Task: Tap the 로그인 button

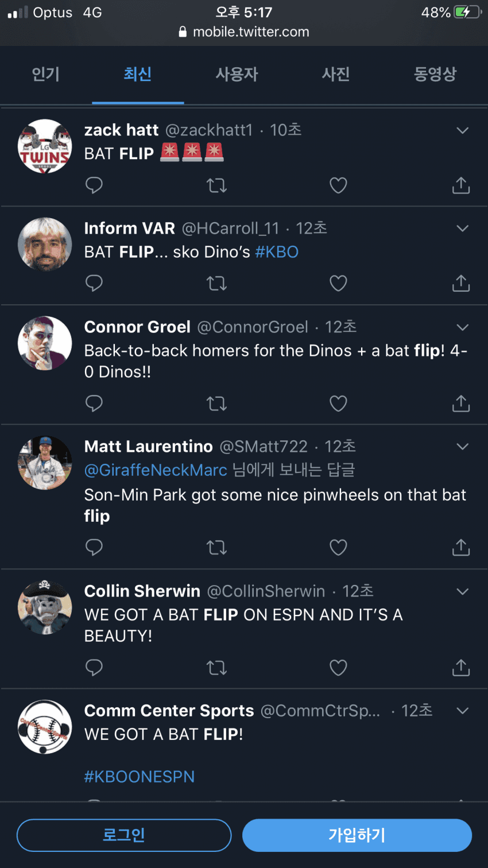Action: point(124,835)
